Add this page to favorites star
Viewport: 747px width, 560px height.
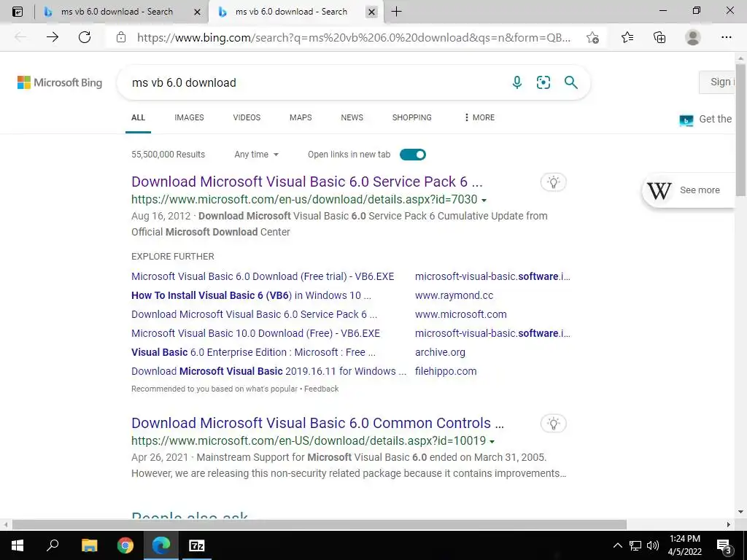coord(592,37)
